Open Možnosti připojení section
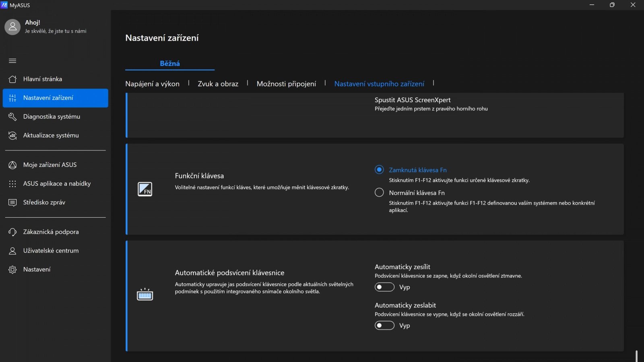The width and height of the screenshot is (644, 362). (286, 84)
